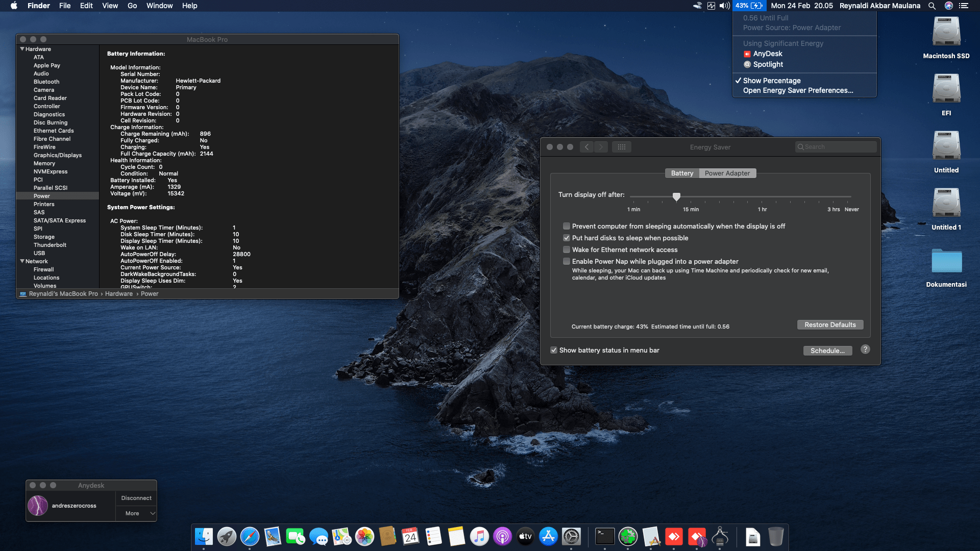The height and width of the screenshot is (551, 980).
Task: Collapse the Network tree section
Action: tap(22, 261)
